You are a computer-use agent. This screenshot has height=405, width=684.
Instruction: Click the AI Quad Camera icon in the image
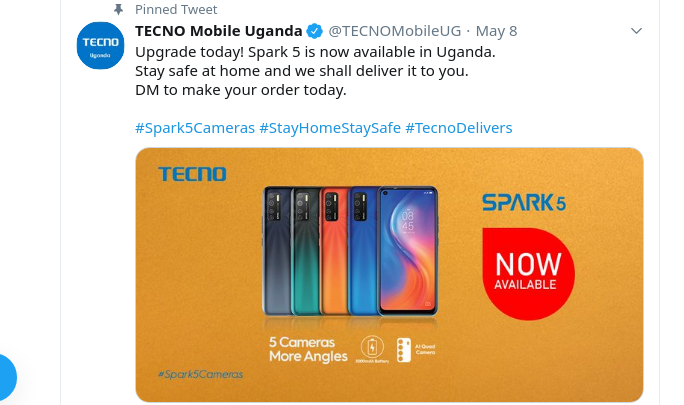(x=404, y=350)
